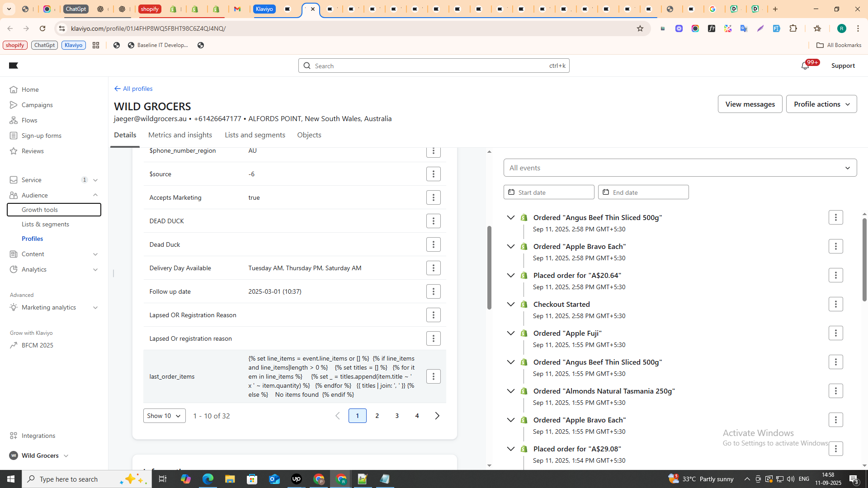
Task: Open Flows from the left sidebar
Action: pyautogui.click(x=29, y=120)
